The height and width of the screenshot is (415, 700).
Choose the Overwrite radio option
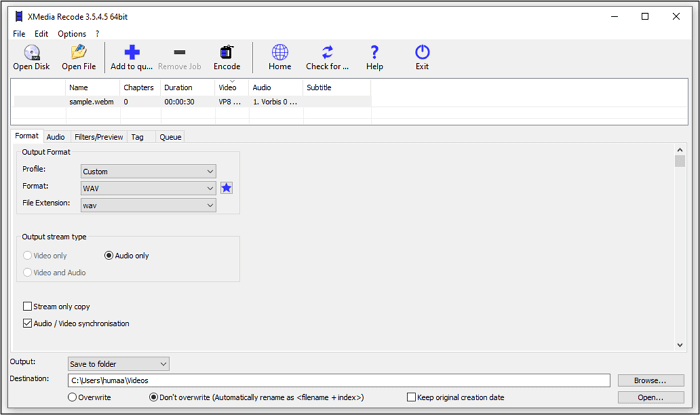pos(72,397)
